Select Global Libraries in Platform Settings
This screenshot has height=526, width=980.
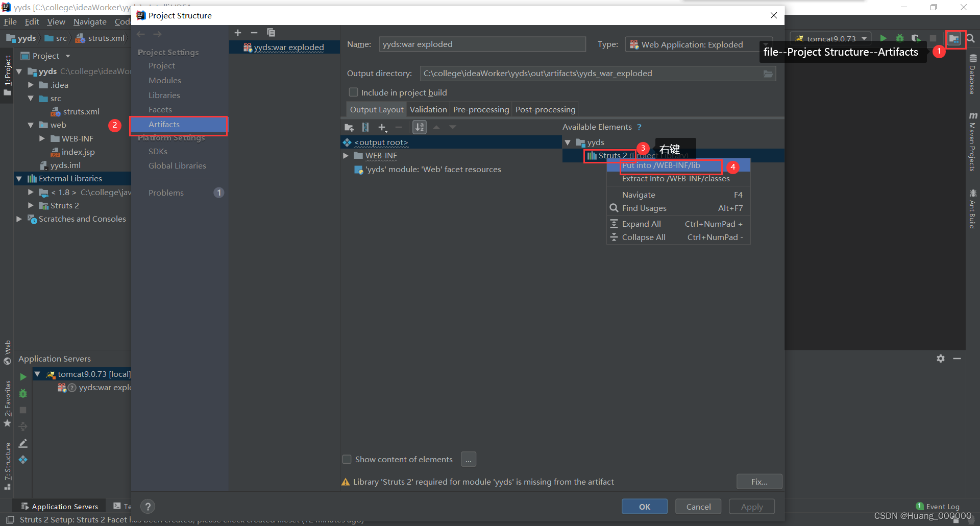177,165
